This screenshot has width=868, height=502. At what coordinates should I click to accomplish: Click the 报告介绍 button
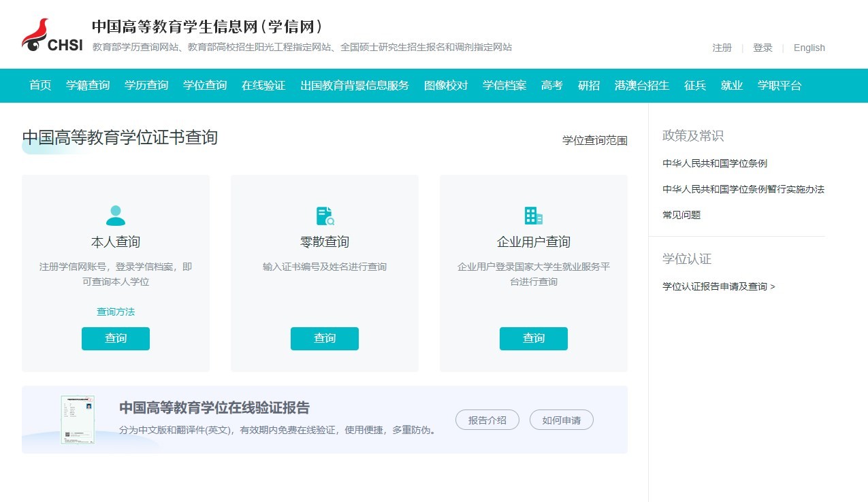(x=487, y=420)
